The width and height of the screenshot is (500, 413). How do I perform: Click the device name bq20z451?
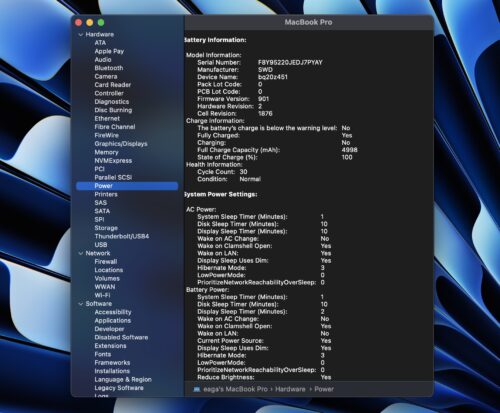pyautogui.click(x=273, y=77)
